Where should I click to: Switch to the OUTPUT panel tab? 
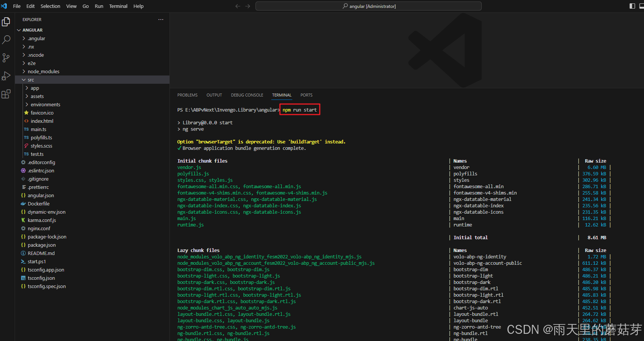coord(214,95)
